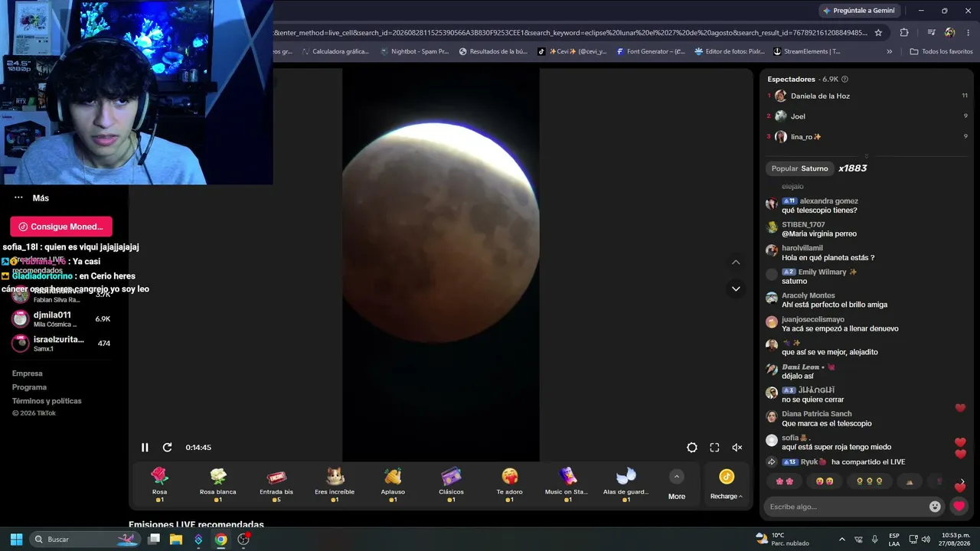Pause the live stream playback
The width and height of the screenshot is (980, 551).
145,448
